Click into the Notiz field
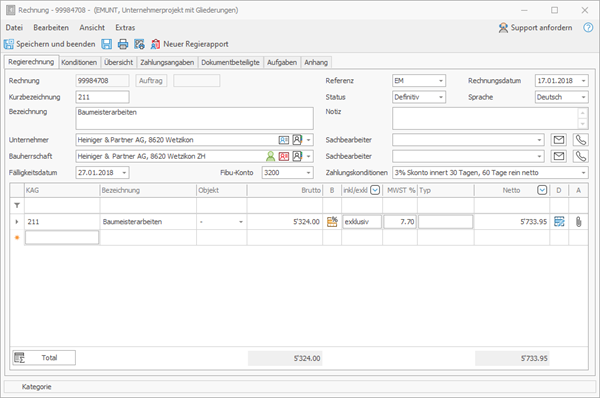This screenshot has width=600, height=398. 485,118
